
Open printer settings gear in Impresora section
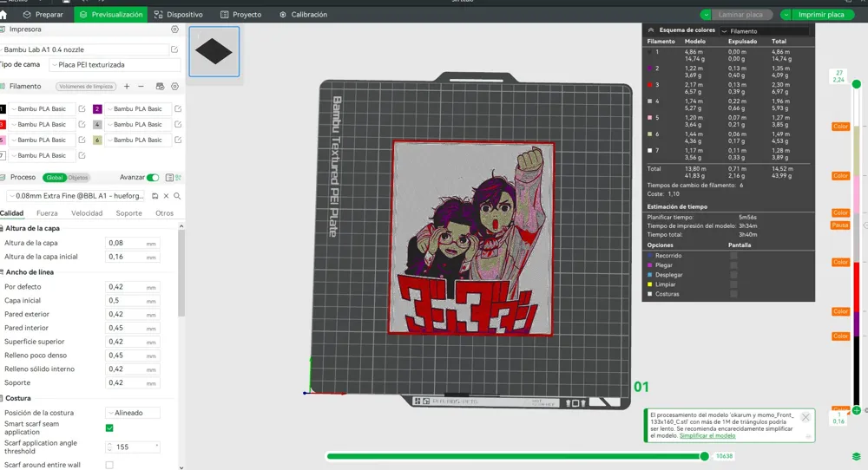(x=174, y=29)
